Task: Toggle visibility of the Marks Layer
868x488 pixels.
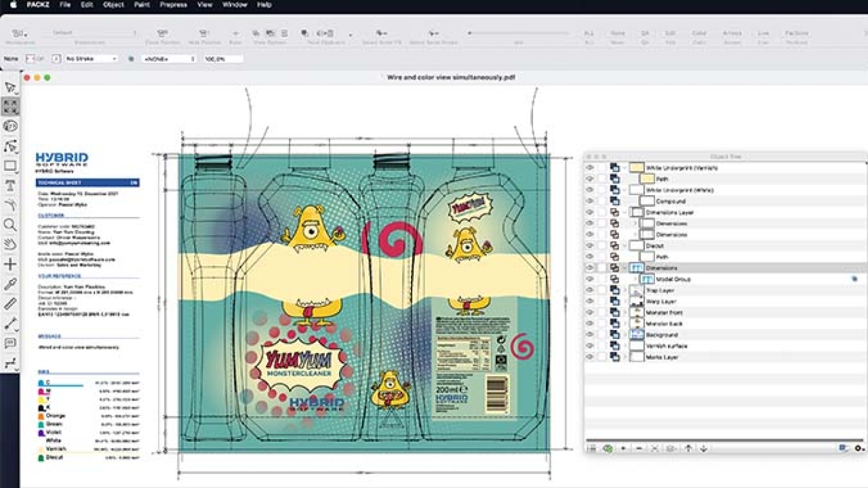Action: point(590,357)
